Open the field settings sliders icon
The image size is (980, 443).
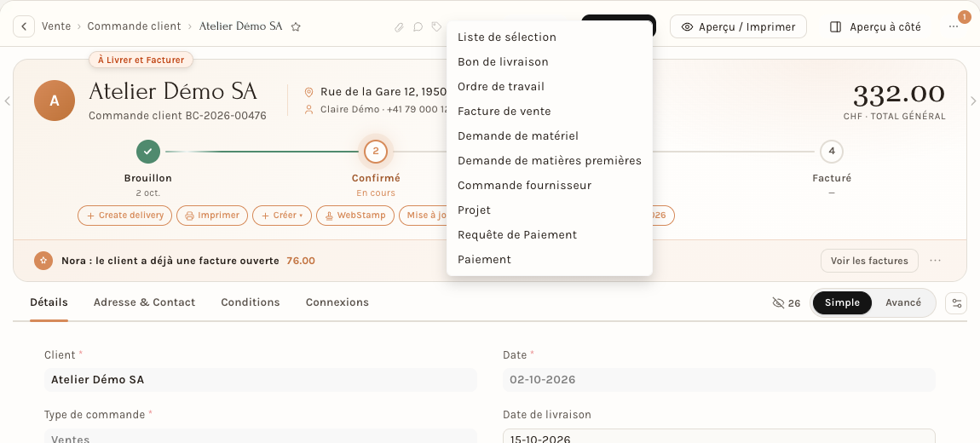pos(956,303)
